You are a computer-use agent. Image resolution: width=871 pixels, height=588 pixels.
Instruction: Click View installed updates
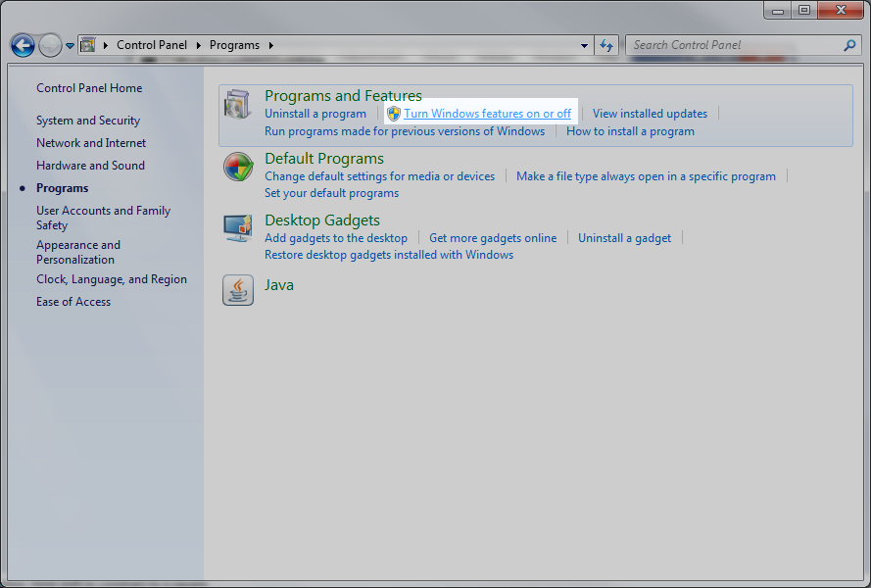650,114
